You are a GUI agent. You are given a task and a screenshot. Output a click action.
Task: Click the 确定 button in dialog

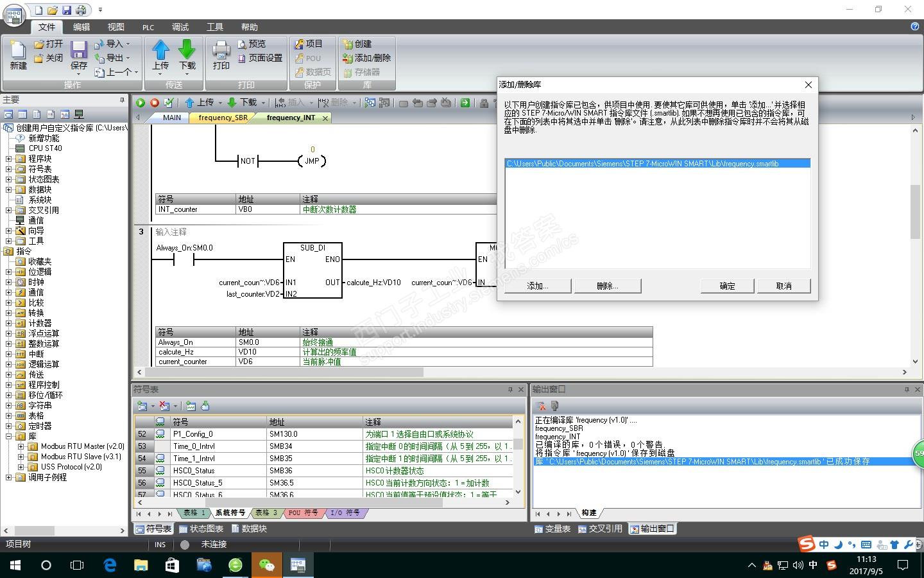(x=727, y=286)
